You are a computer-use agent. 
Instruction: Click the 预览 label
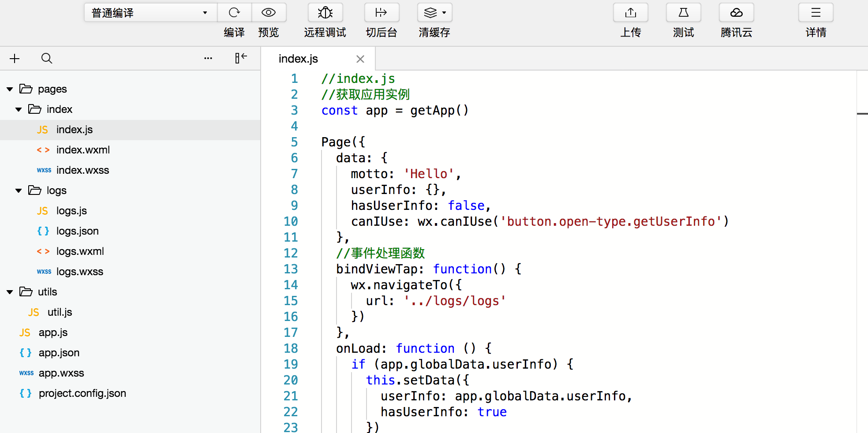click(x=269, y=32)
